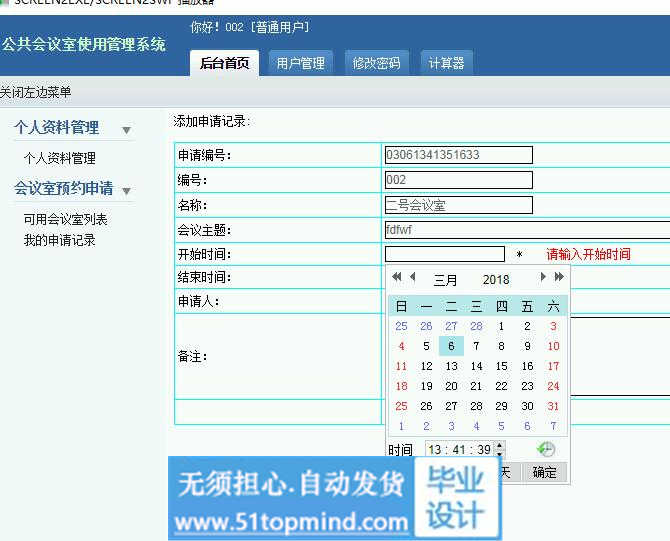Screen dimensions: 670x541
Task: Select day 8 in the calendar
Action: (502, 346)
